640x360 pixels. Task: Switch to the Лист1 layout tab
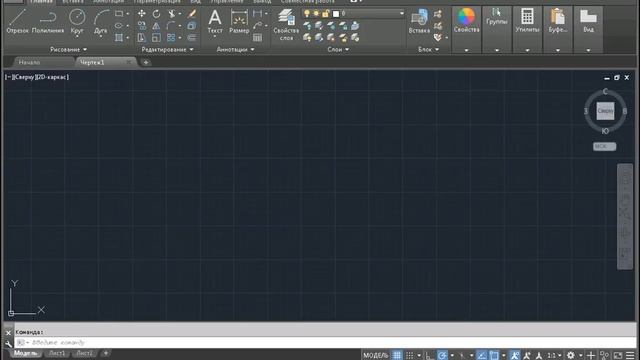(57, 353)
